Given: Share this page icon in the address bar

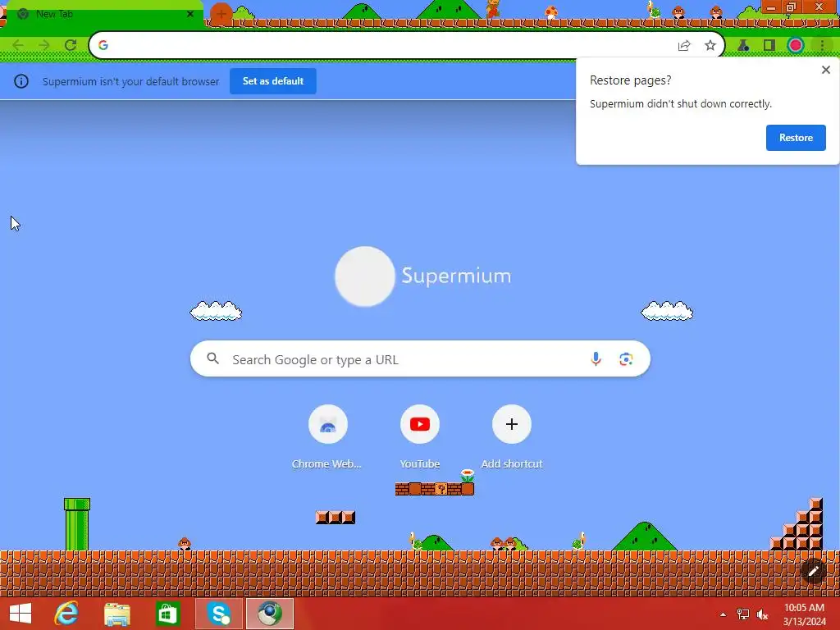Looking at the screenshot, I should (684, 46).
